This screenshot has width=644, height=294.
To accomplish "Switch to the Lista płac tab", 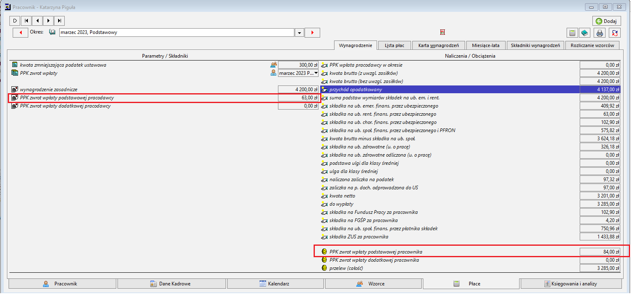I will pos(394,45).
